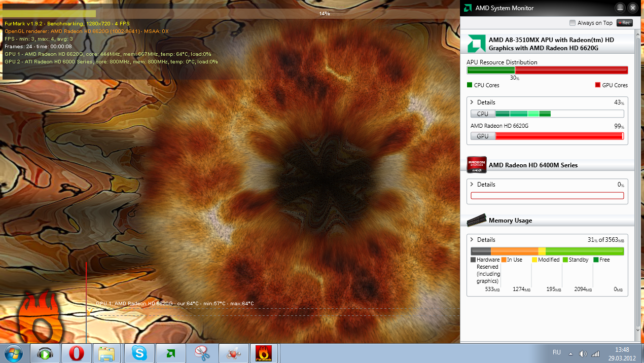Click the CPU usage bar
The image size is (644, 363).
tap(547, 114)
